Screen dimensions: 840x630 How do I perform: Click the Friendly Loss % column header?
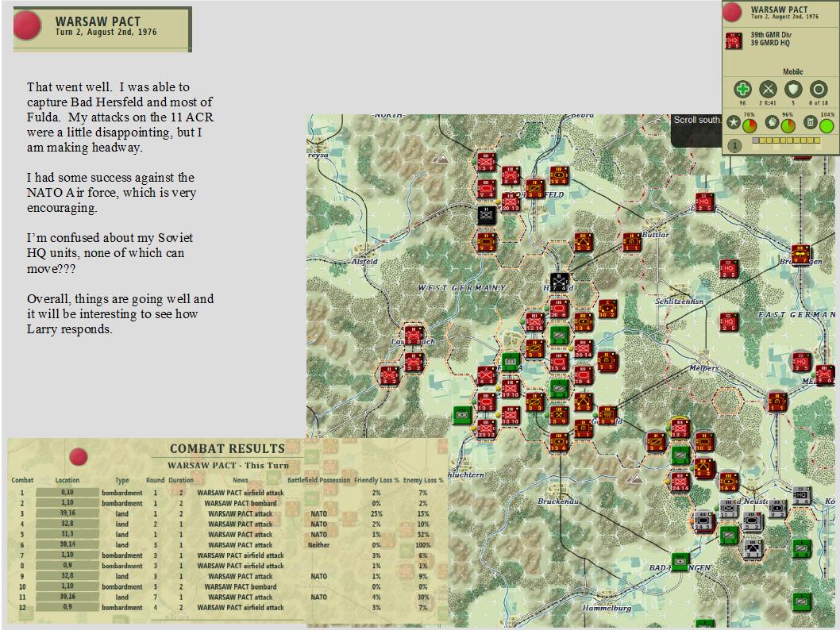tap(376, 480)
